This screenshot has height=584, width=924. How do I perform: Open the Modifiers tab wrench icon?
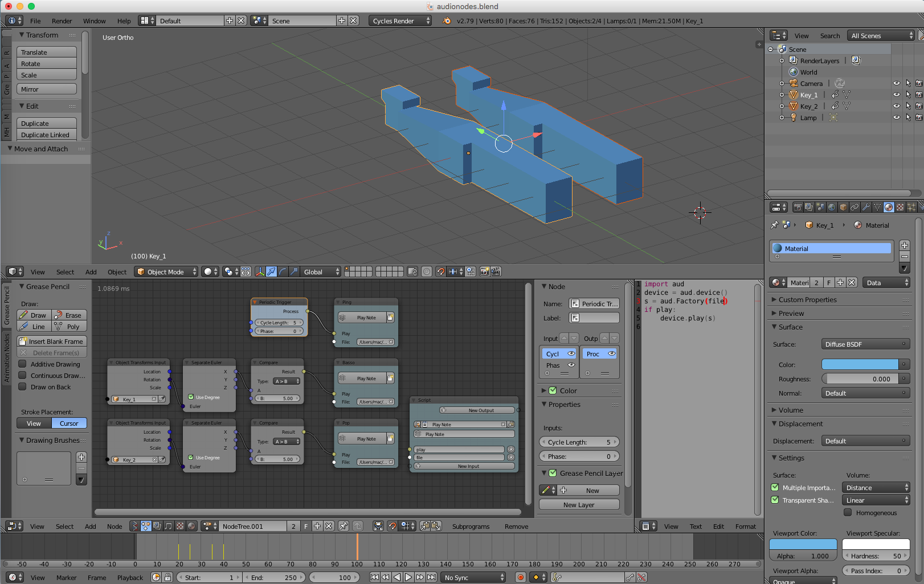(866, 208)
